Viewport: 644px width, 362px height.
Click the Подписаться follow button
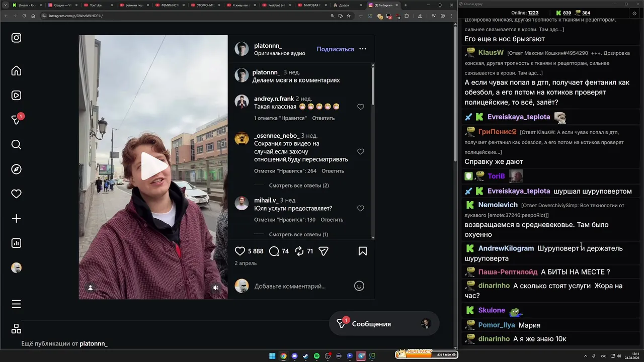pyautogui.click(x=335, y=49)
